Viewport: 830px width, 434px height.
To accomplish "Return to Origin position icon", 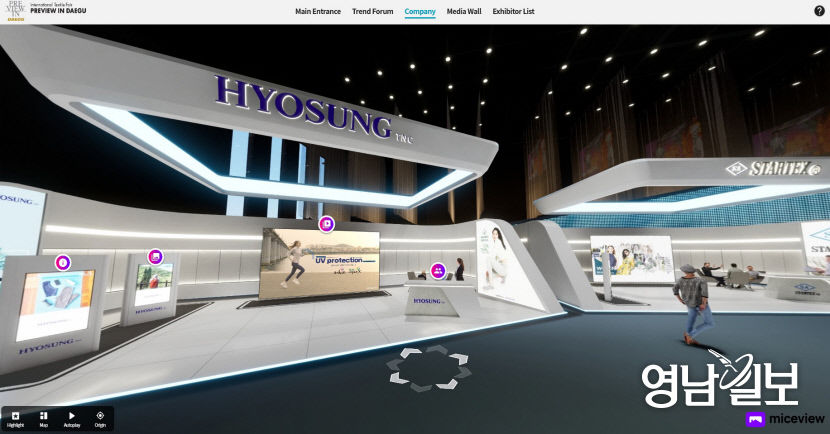I will pos(100,419).
